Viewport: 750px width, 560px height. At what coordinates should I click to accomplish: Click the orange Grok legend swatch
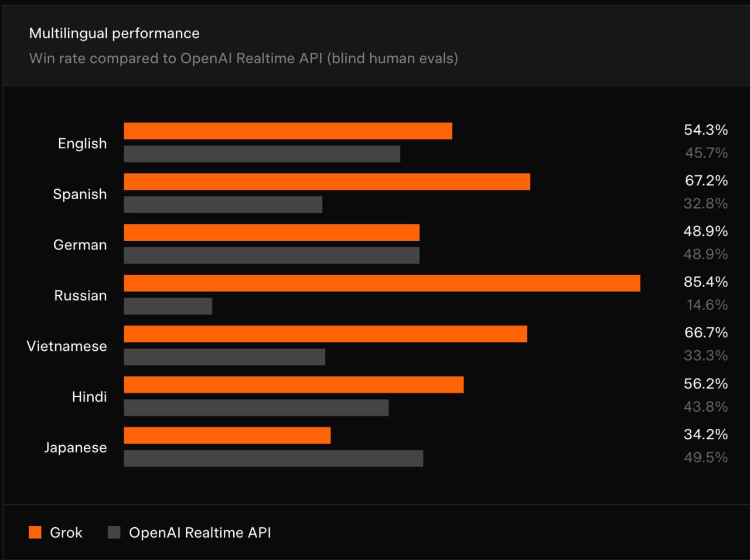click(x=35, y=532)
